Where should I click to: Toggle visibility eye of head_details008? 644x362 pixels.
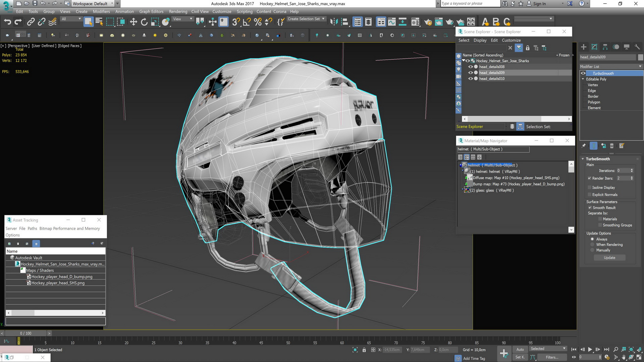pyautogui.click(x=471, y=67)
